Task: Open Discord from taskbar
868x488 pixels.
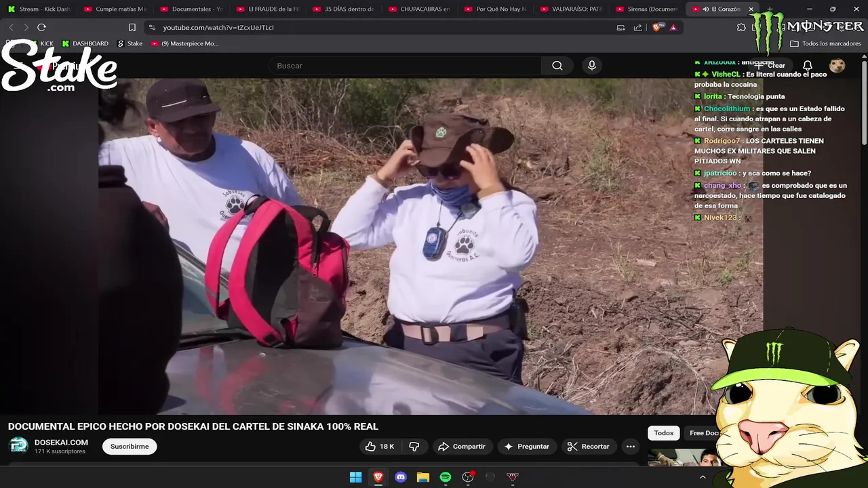Action: [x=401, y=477]
